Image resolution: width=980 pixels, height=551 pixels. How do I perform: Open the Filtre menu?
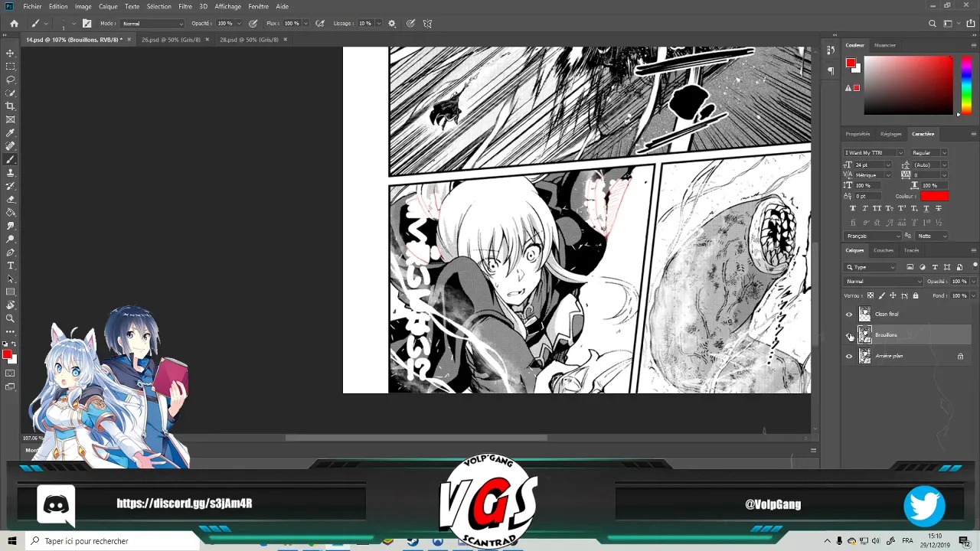click(185, 6)
